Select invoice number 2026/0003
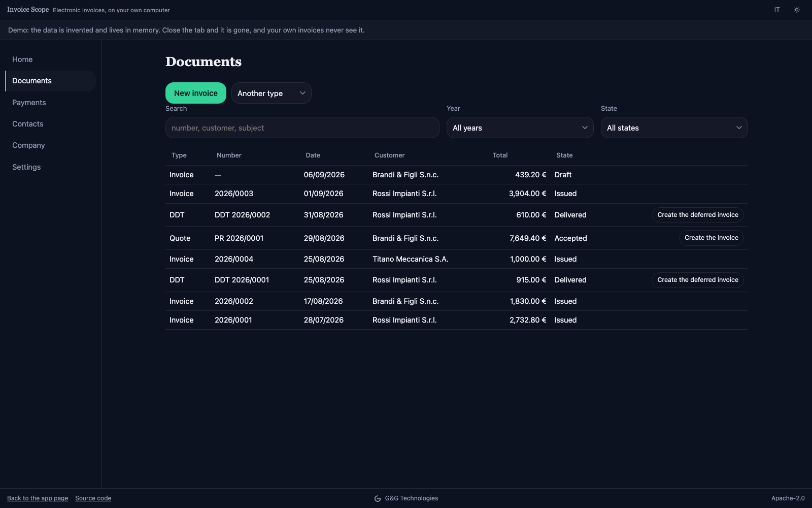This screenshot has height=508, width=812. pos(234,194)
